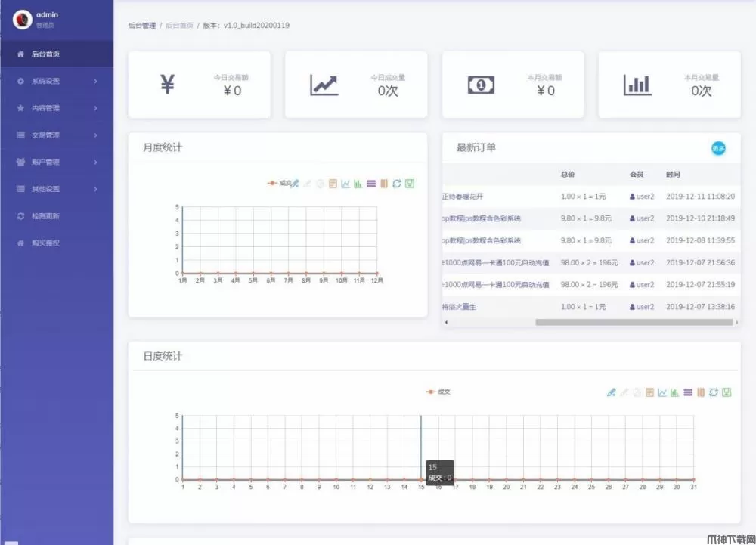Click the 时间 column header
756x545 pixels.
pos(673,174)
